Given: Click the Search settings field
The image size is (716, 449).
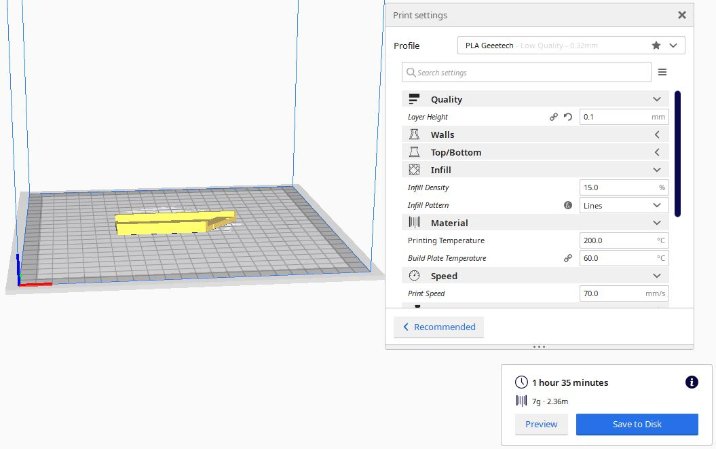Looking at the screenshot, I should pos(527,72).
